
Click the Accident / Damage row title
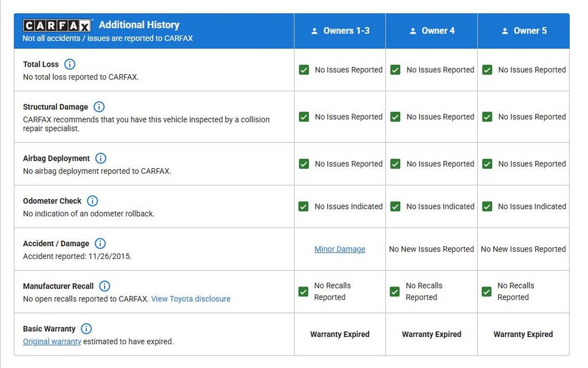[56, 244]
